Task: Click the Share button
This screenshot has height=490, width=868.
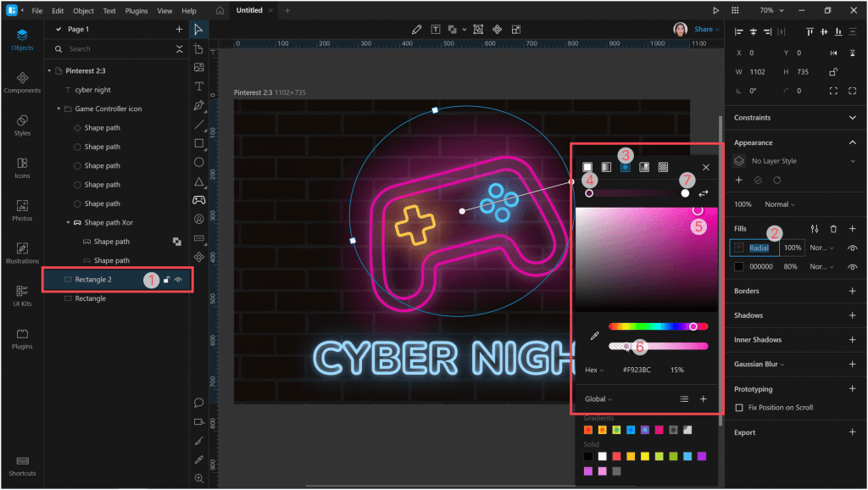Action: 706,30
